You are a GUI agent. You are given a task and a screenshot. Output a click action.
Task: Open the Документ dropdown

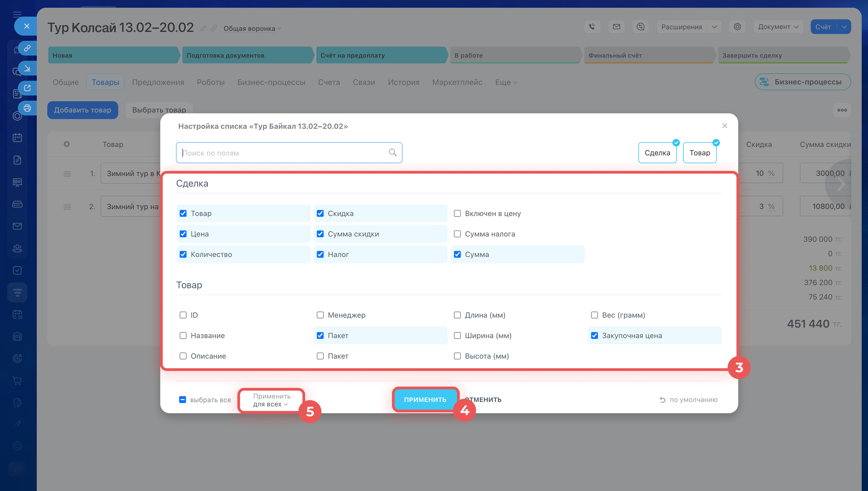pos(778,27)
